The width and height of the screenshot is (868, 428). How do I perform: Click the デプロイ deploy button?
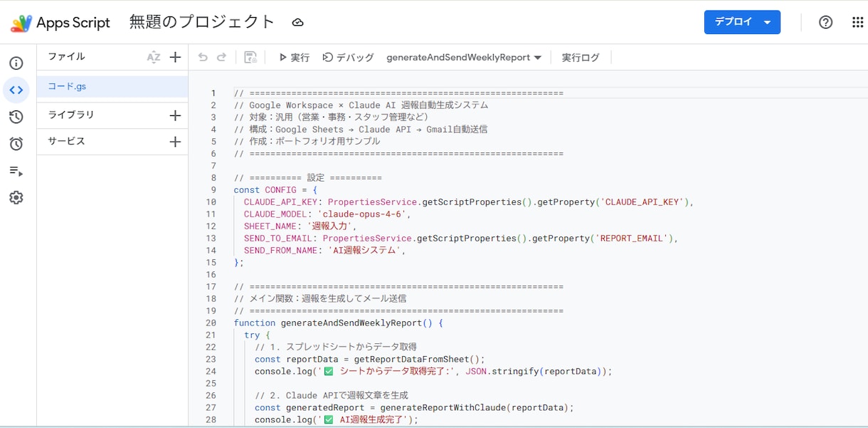[742, 22]
